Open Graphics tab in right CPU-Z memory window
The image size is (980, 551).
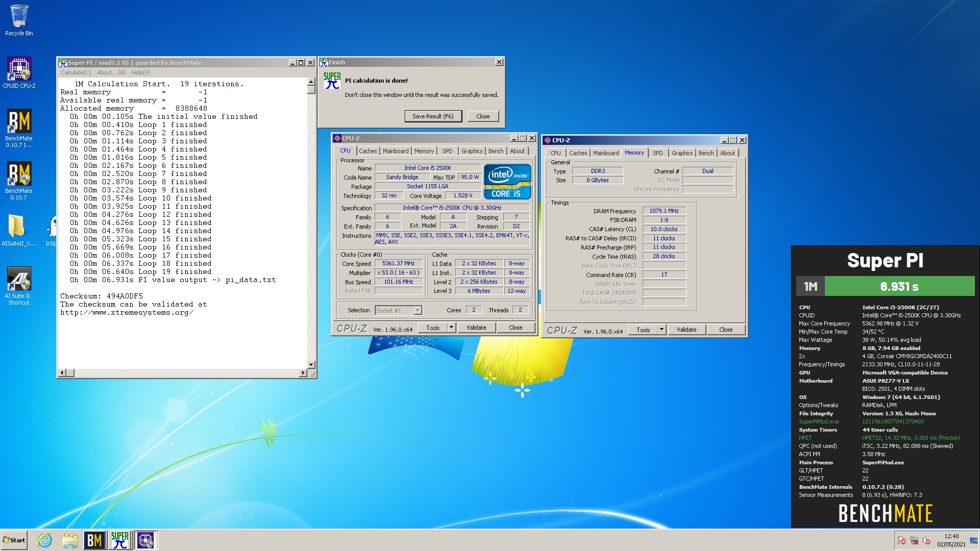tap(682, 153)
